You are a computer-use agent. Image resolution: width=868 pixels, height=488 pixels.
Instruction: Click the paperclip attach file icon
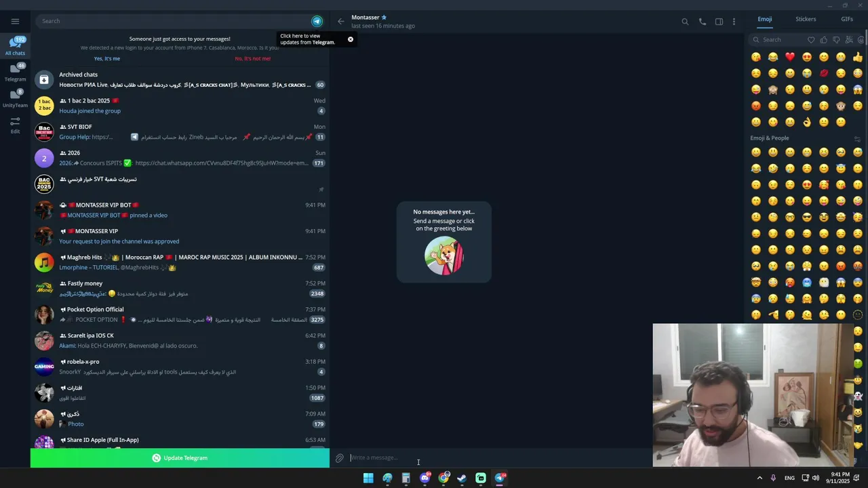click(x=340, y=458)
